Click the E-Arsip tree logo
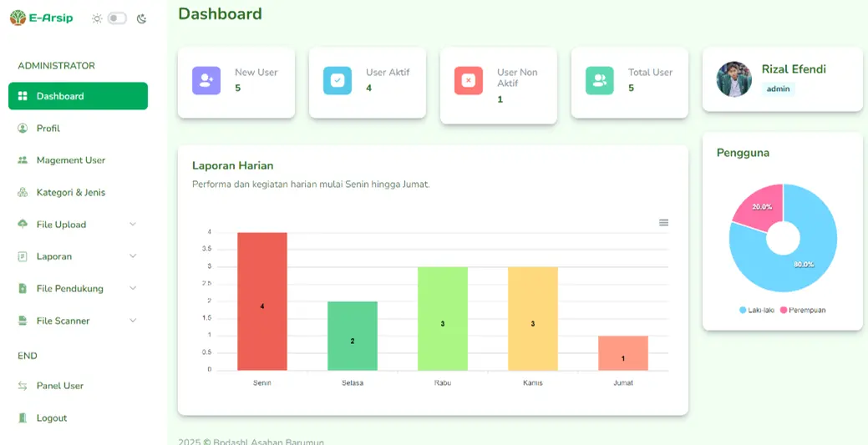This screenshot has height=445, width=868. point(18,18)
